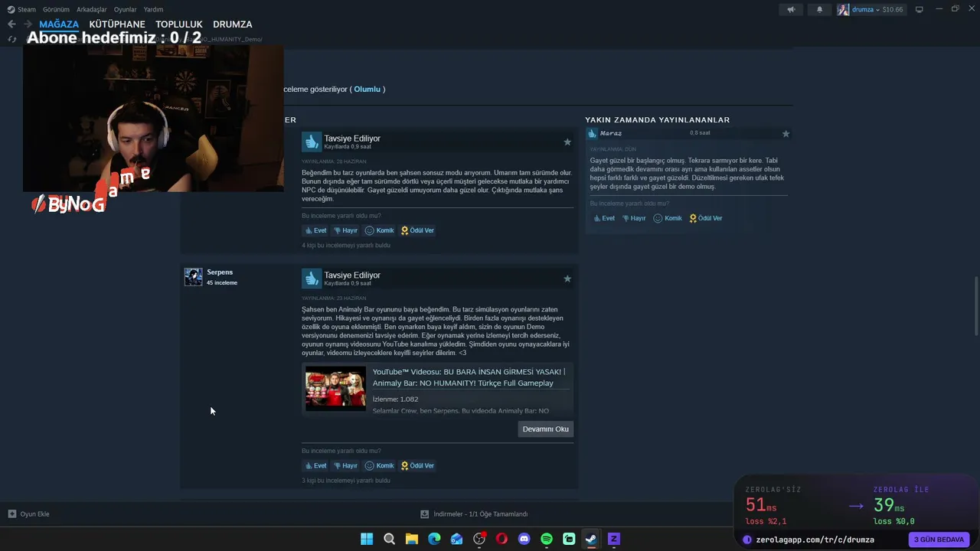Click Oyun Ekle to add a game
This screenshot has width=980, height=551.
[28, 514]
